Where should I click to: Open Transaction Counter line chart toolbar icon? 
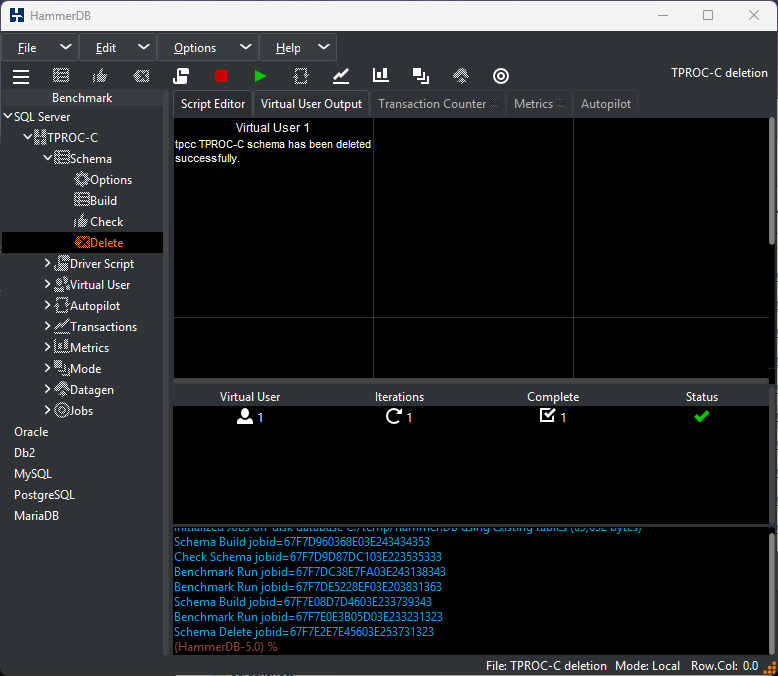tap(341, 76)
